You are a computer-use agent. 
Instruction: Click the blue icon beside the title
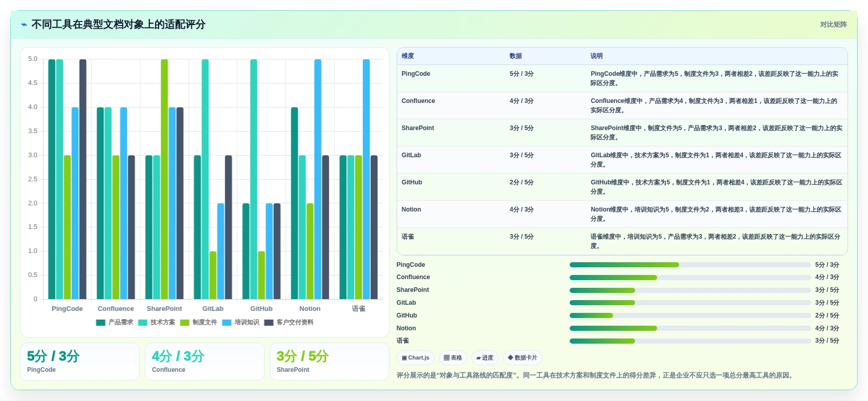(x=24, y=25)
